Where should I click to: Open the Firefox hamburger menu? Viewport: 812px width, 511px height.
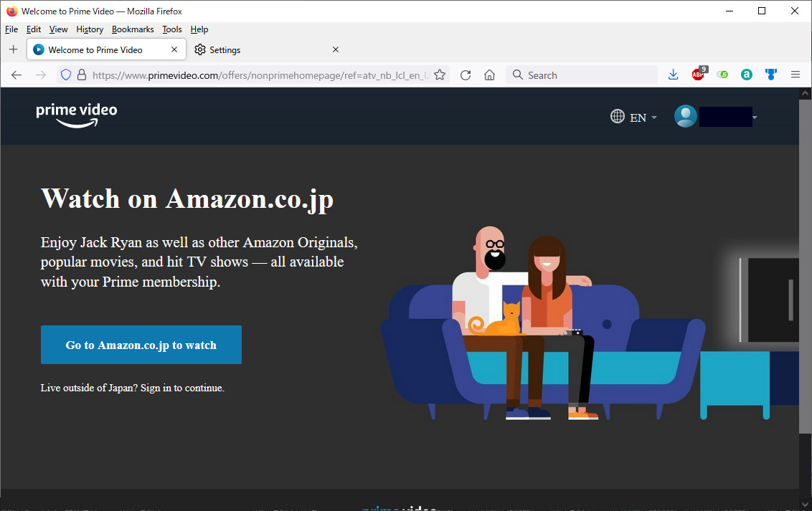(x=796, y=75)
